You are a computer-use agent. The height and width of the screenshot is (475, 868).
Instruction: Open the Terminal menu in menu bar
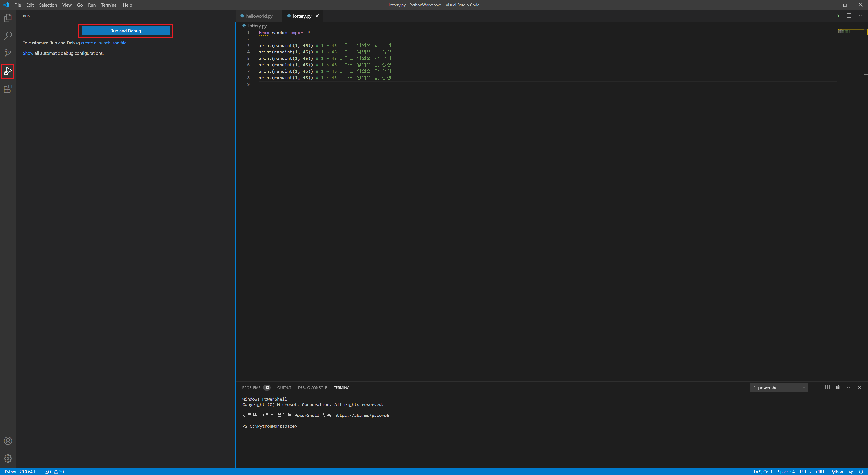click(x=109, y=5)
